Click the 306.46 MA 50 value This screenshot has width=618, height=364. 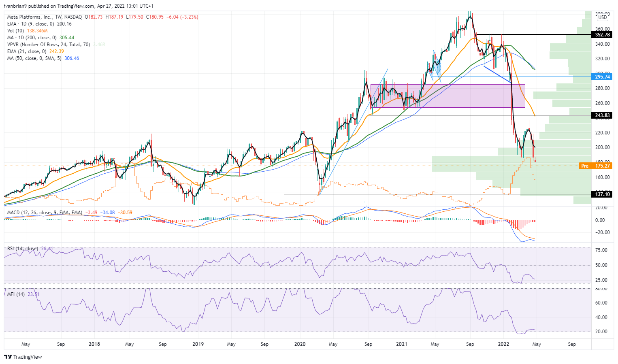[72, 58]
